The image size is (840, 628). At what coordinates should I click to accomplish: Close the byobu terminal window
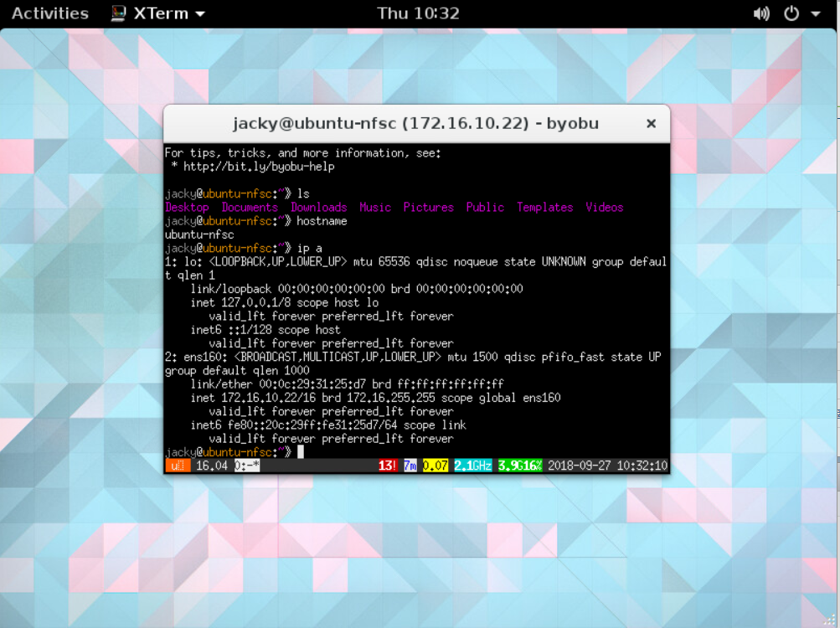(651, 124)
